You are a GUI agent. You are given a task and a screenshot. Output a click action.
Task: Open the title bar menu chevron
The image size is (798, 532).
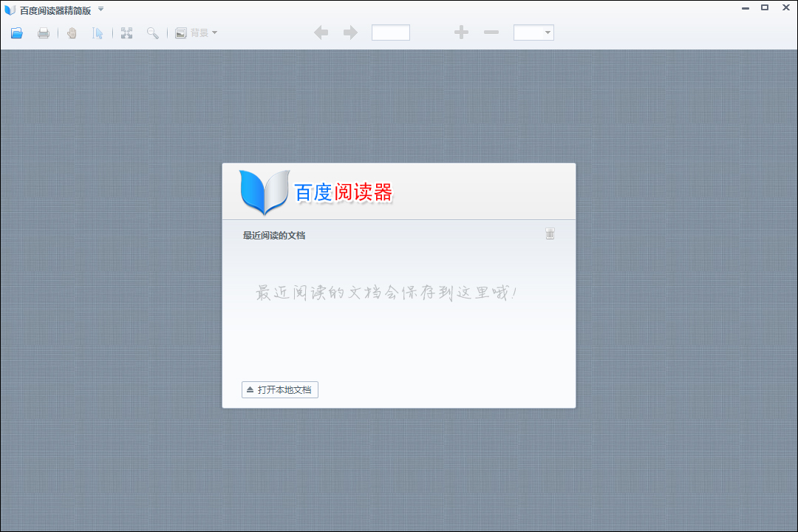click(x=100, y=10)
